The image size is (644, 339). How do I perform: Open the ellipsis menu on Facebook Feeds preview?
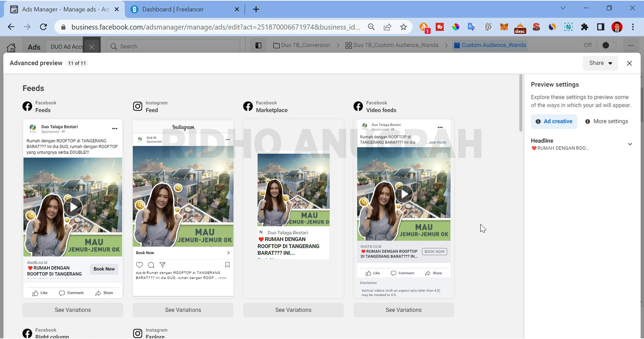pyautogui.click(x=115, y=129)
